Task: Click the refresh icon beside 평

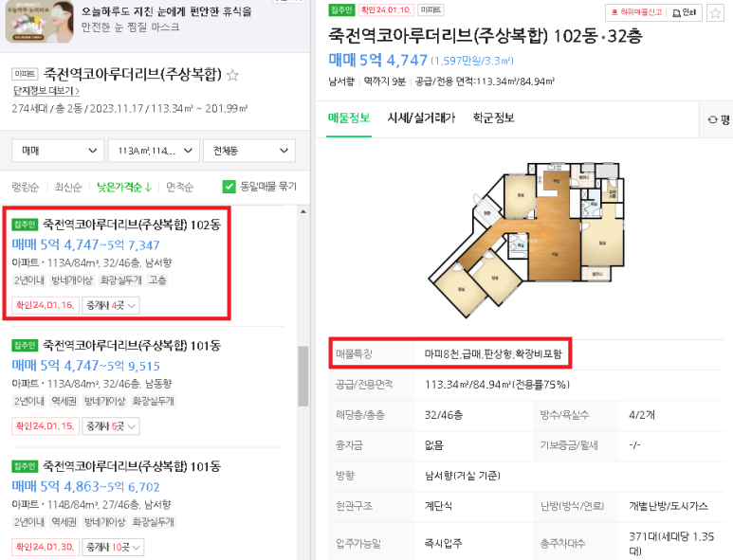Action: coord(712,120)
